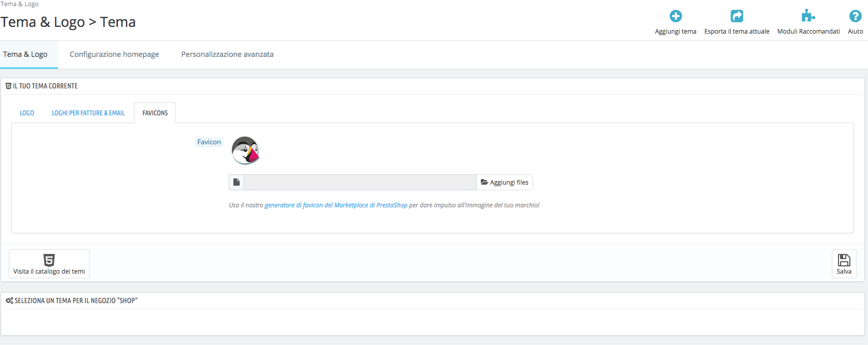Screen dimensions: 868x345
Task: Click the current favicon preview image
Action: tap(245, 151)
